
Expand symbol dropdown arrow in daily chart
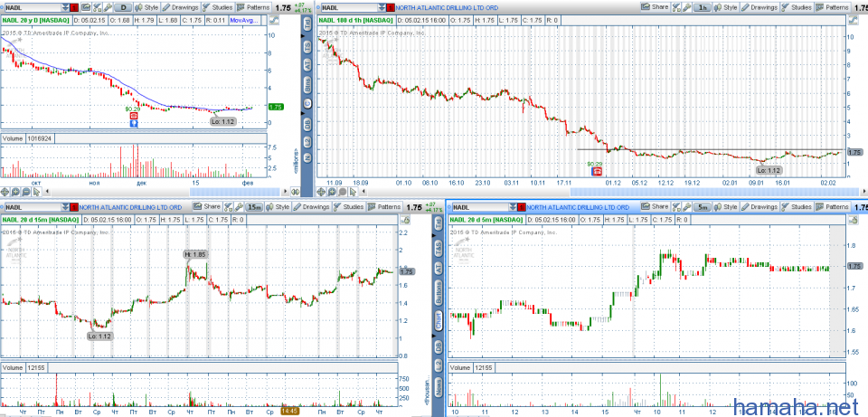click(65, 7)
